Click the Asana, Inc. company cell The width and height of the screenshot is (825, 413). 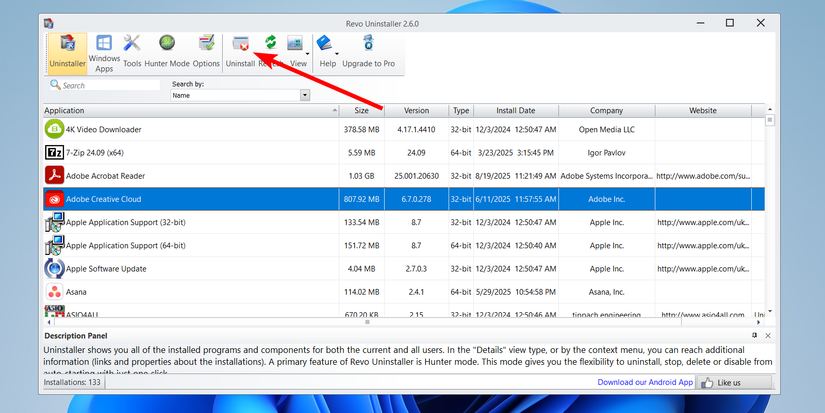(x=607, y=291)
